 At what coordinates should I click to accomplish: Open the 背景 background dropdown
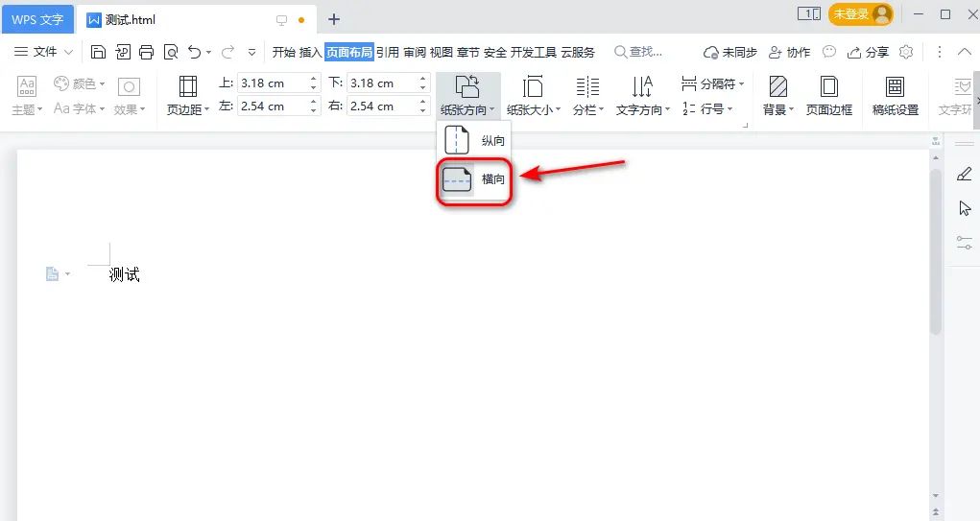click(778, 96)
